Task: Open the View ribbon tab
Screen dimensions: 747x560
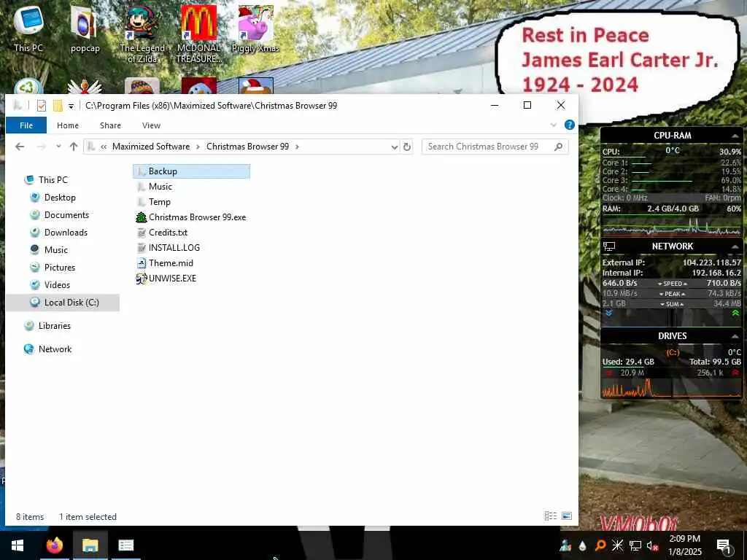Action: pyautogui.click(x=151, y=125)
